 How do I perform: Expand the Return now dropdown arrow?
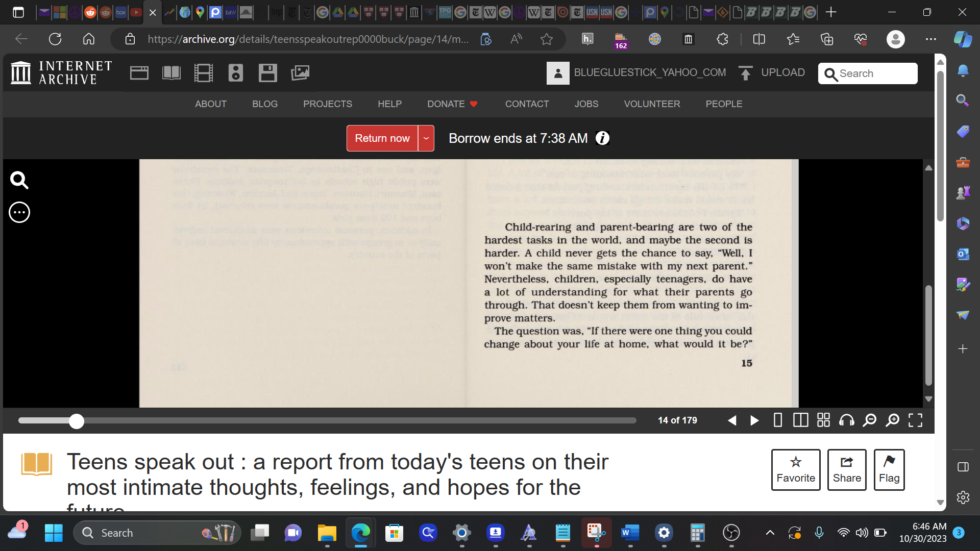pos(426,138)
